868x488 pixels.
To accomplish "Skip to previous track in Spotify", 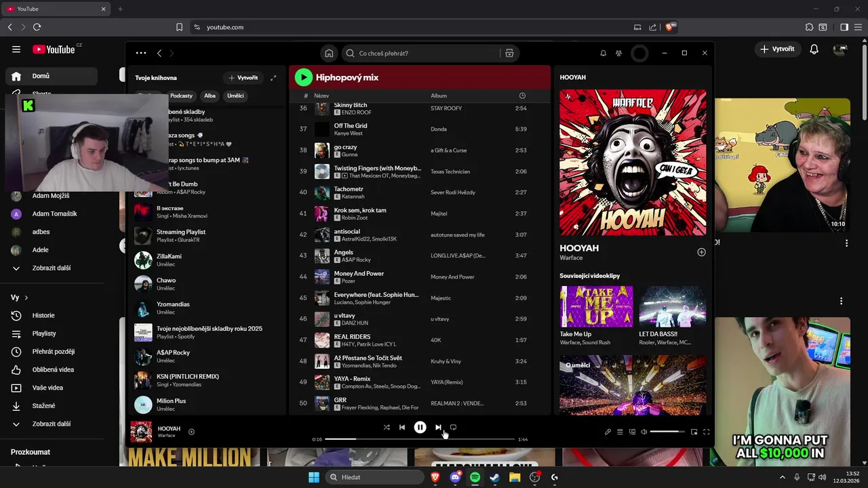I will pos(402,427).
